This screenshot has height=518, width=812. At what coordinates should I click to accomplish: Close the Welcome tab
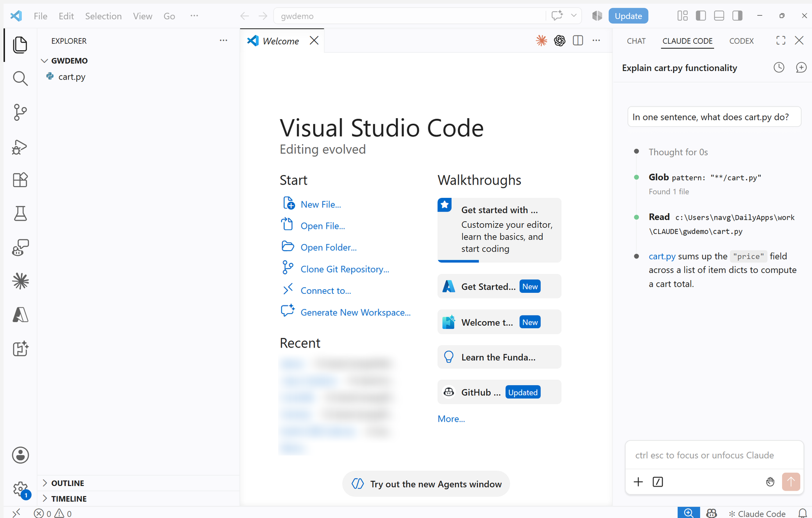(314, 41)
